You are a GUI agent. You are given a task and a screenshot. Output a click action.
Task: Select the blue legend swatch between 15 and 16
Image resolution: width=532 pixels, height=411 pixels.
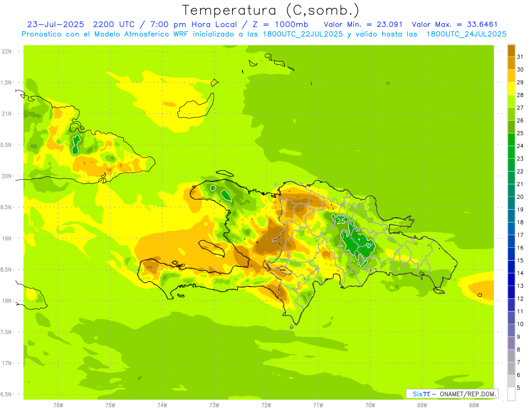(x=511, y=254)
